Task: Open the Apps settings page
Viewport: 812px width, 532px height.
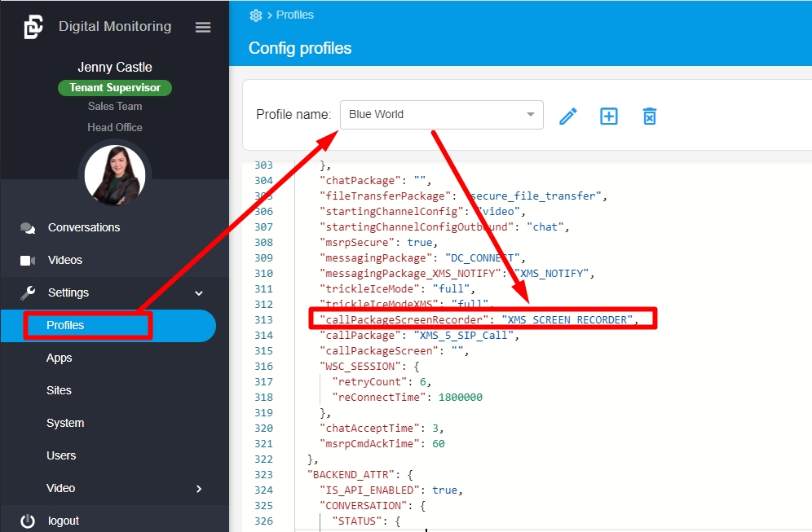Action: (x=60, y=358)
